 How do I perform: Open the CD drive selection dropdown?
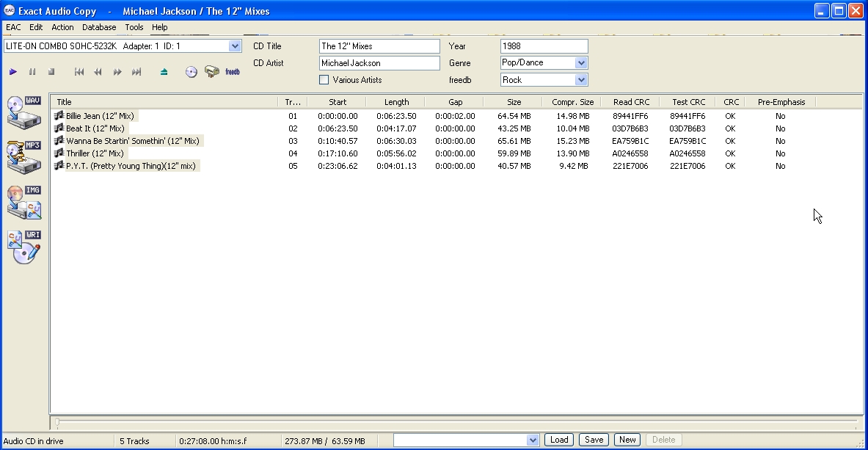[x=235, y=46]
